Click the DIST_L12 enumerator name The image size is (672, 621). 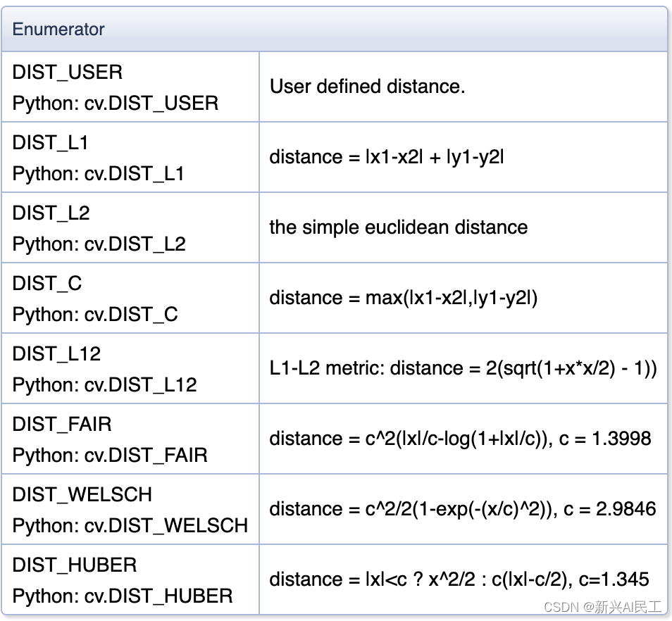tap(56, 353)
